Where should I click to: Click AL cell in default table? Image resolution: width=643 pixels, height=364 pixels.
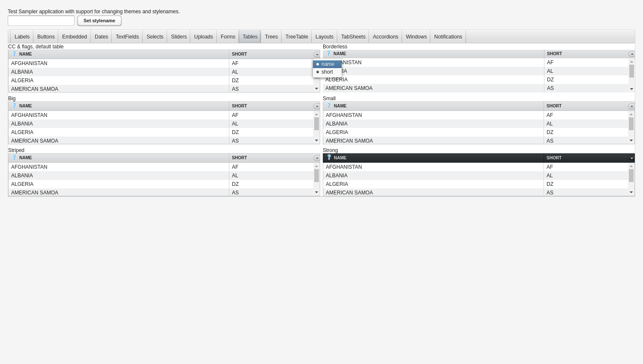click(x=271, y=72)
